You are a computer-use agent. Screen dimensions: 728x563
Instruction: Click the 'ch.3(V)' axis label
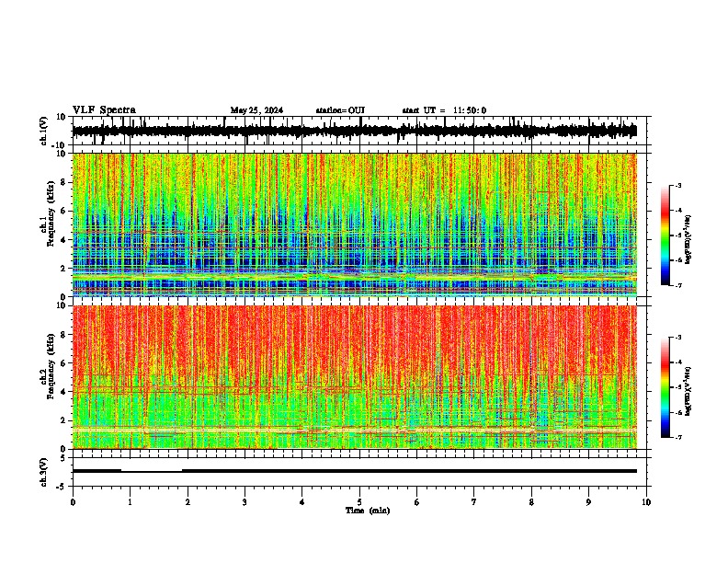pyautogui.click(x=44, y=472)
